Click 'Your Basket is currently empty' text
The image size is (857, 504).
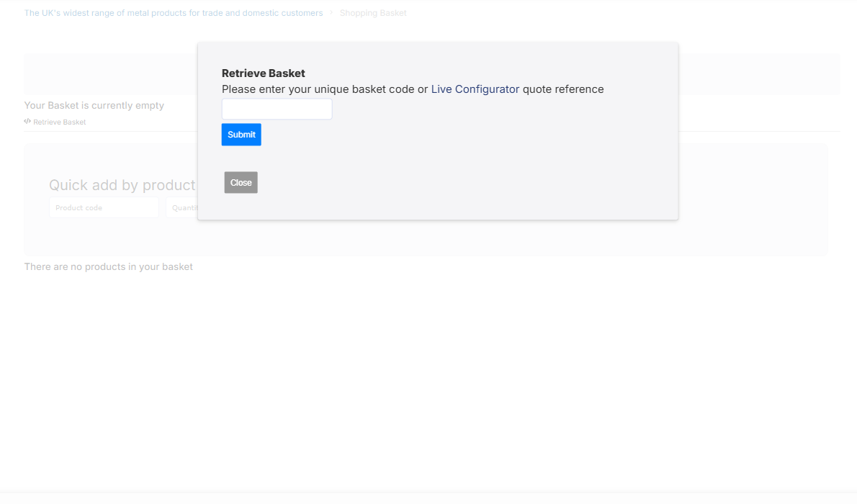point(94,106)
